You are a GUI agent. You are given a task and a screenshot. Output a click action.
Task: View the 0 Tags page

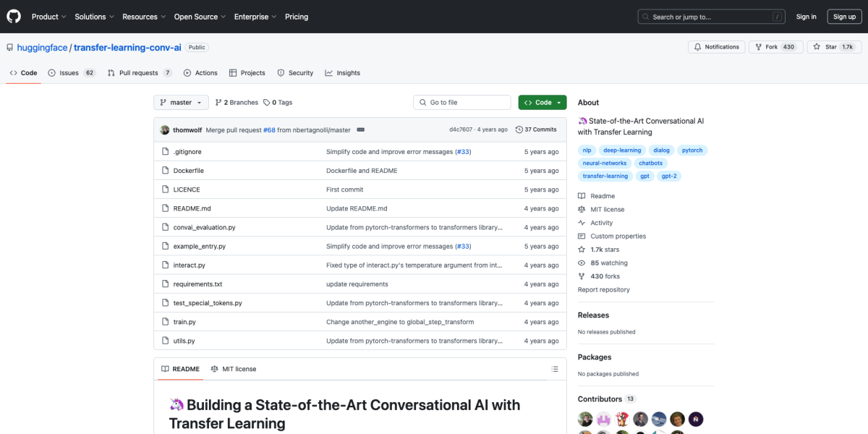[x=278, y=103]
